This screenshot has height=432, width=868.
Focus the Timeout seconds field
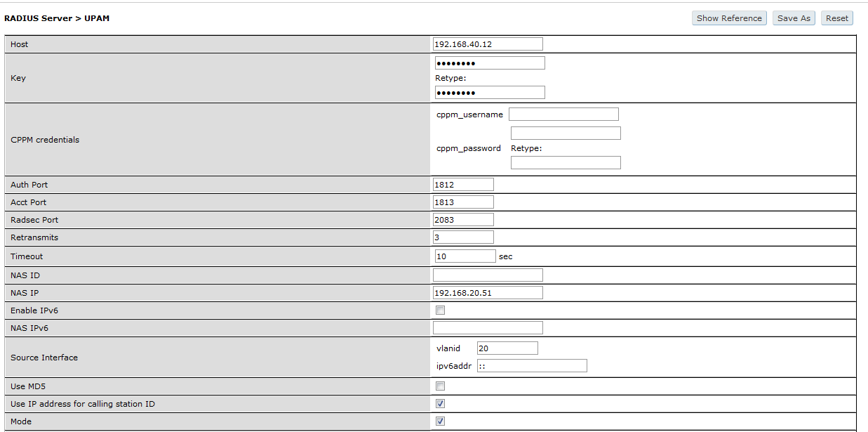[x=465, y=256]
